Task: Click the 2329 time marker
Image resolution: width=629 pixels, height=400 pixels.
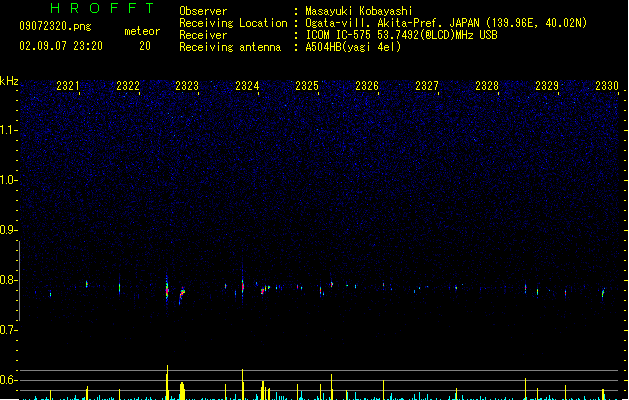Action: (547, 86)
